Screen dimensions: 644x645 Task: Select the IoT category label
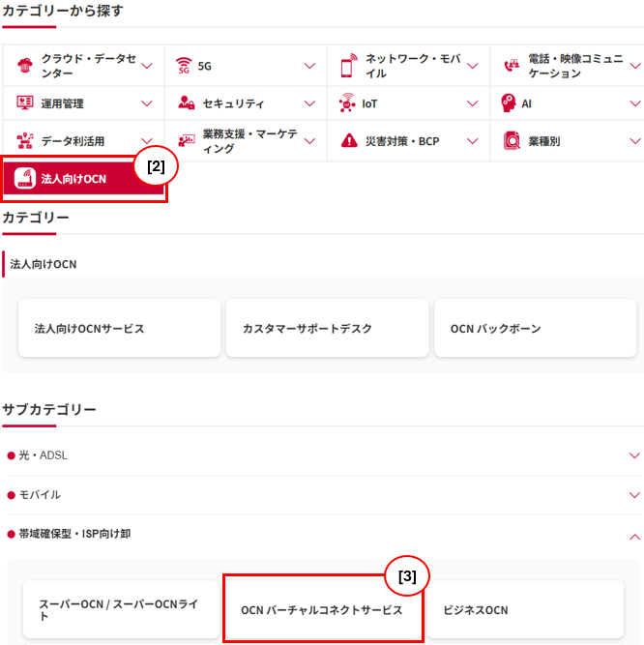(369, 103)
